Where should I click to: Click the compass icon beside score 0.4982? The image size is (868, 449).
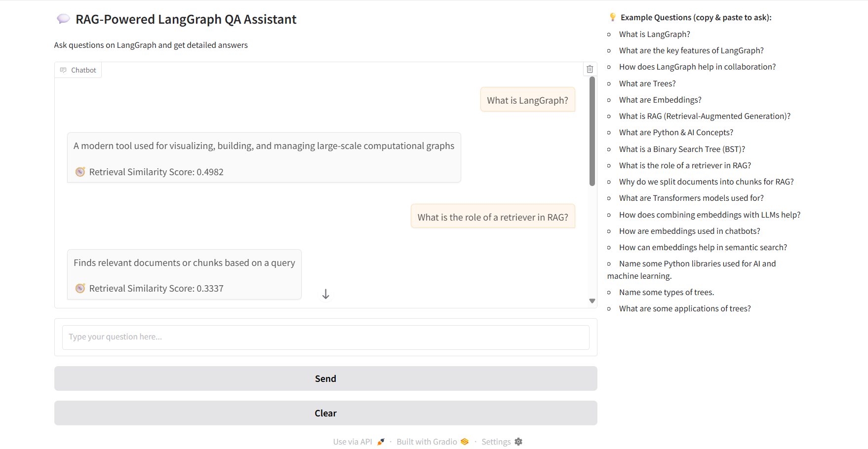coord(80,172)
